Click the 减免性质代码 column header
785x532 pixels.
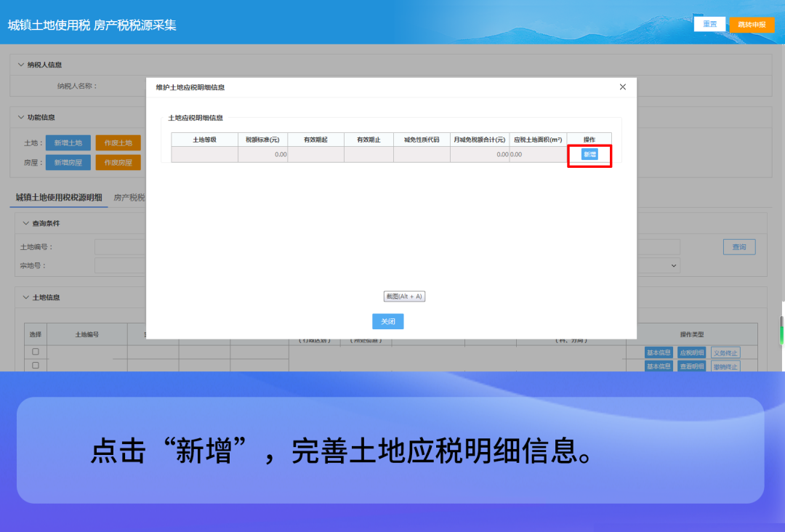coord(422,140)
